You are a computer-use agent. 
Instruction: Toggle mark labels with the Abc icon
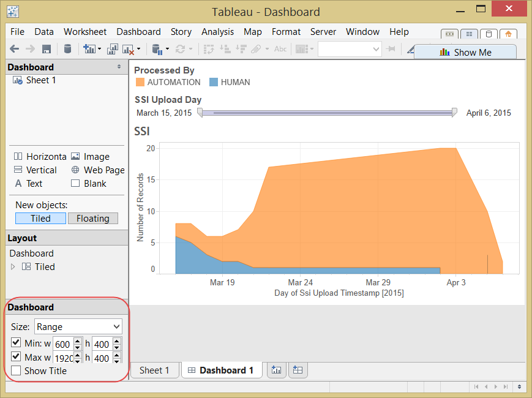[x=280, y=49]
